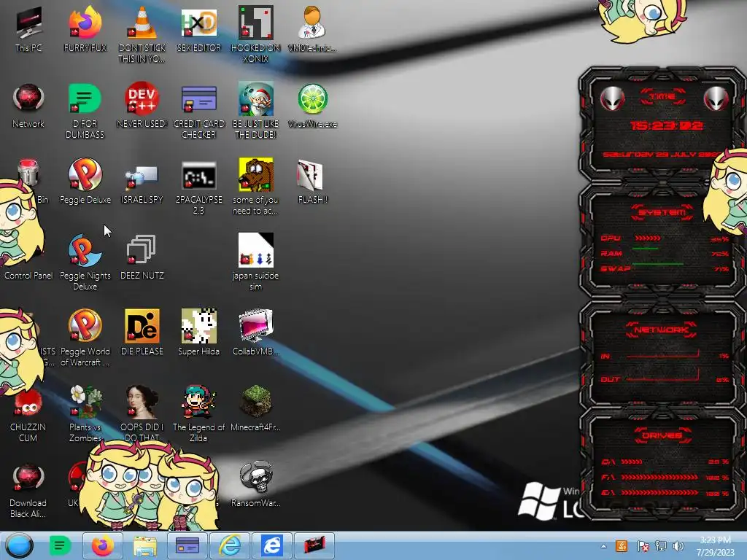Screen dimensions: 747x560
Task: Open the Network desktop icon
Action: tap(28, 106)
